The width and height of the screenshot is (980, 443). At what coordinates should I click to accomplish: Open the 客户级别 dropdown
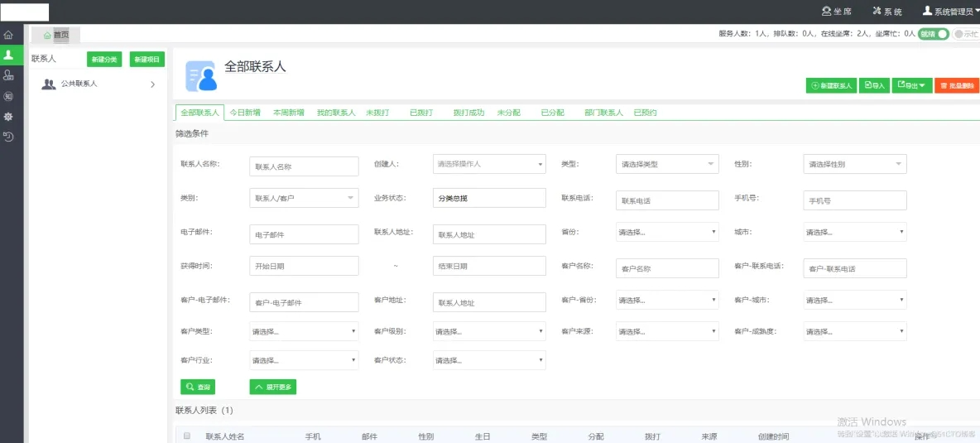[489, 331]
